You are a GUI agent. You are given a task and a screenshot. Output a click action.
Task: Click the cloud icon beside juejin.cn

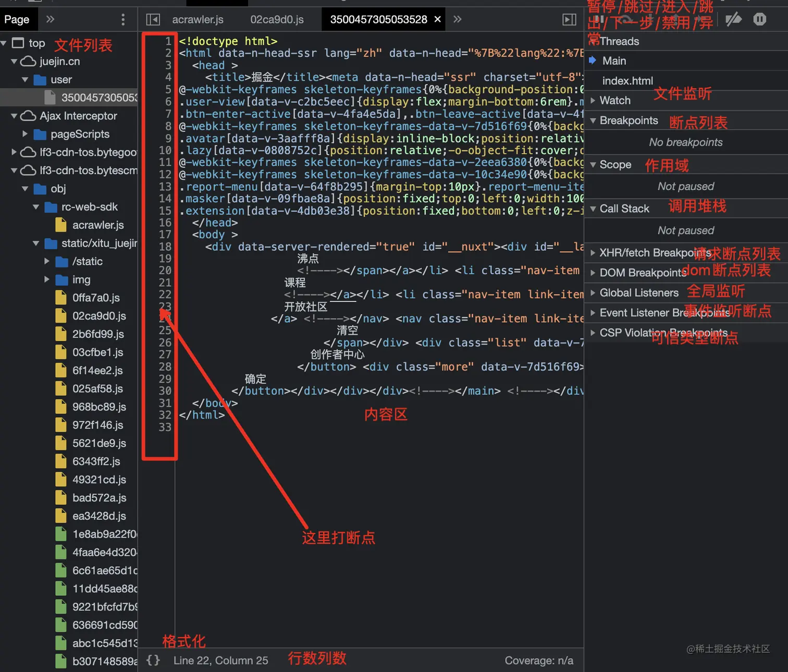coord(28,62)
